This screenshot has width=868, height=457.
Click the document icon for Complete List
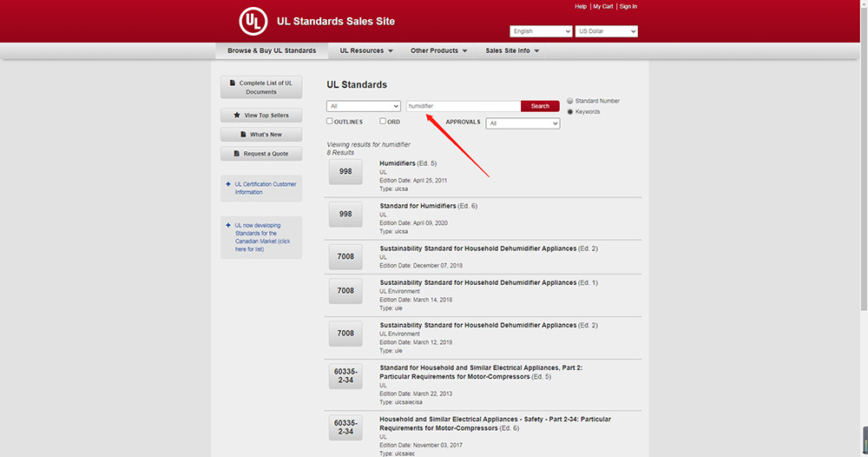pos(232,83)
